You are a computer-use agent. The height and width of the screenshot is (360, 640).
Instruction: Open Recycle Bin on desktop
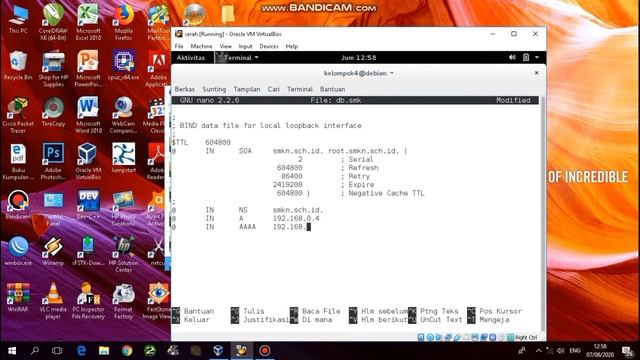(18, 65)
